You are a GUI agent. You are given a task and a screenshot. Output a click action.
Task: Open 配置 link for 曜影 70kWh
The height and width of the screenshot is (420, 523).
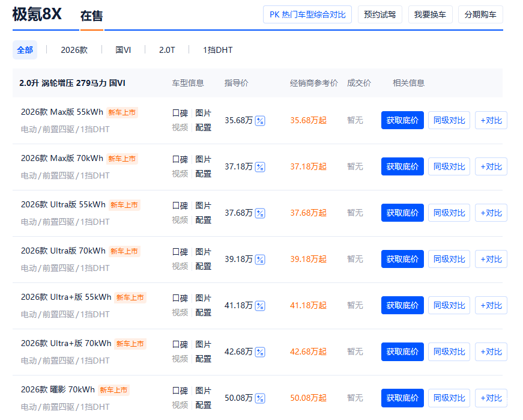click(x=203, y=406)
